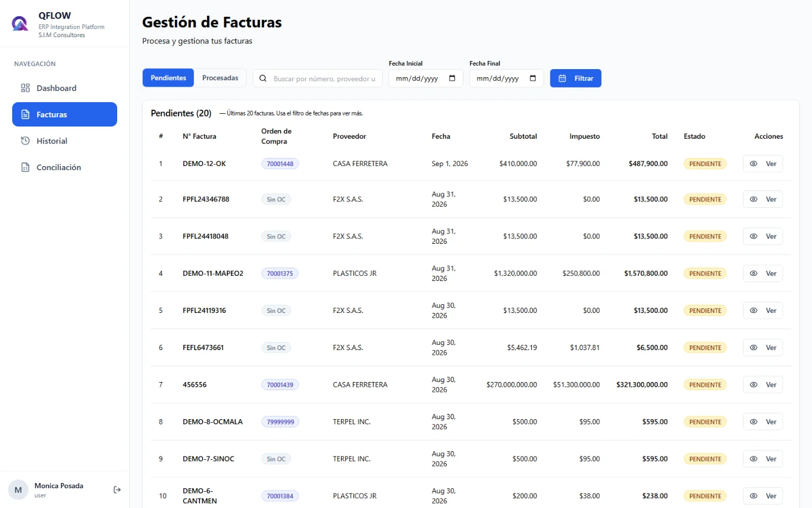Screen dimensions: 812x508
Task: Click the subtotal $1,320,000.00
Action: pos(516,273)
